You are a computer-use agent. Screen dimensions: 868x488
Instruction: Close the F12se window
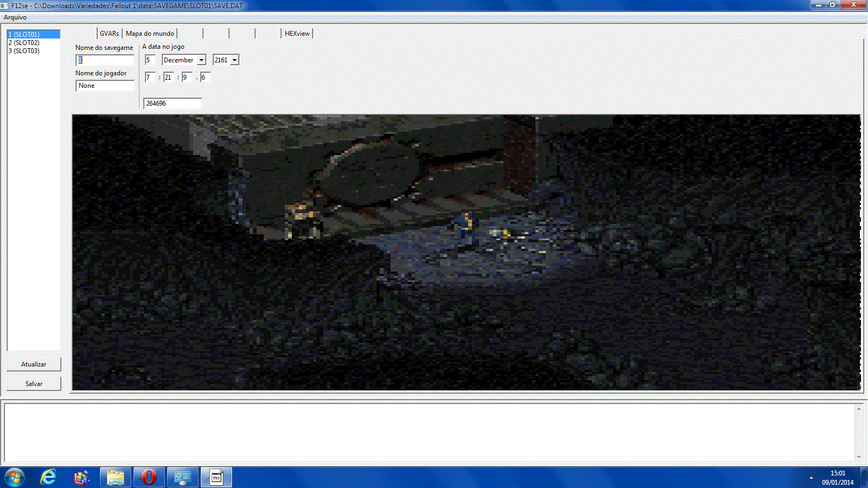pyautogui.click(x=854, y=5)
